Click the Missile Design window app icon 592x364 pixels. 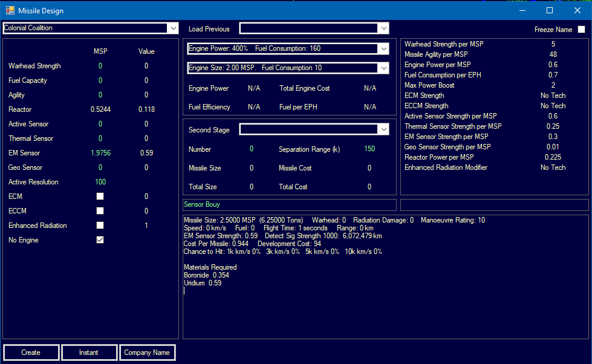pos(10,10)
